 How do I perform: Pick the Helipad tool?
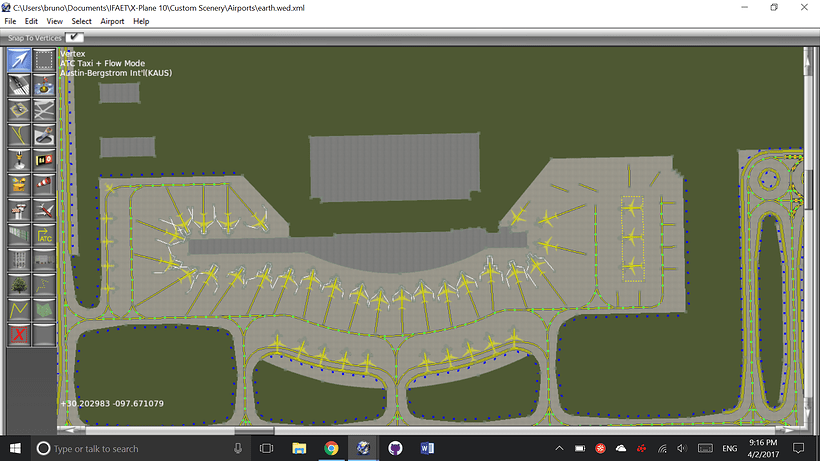tap(19, 110)
